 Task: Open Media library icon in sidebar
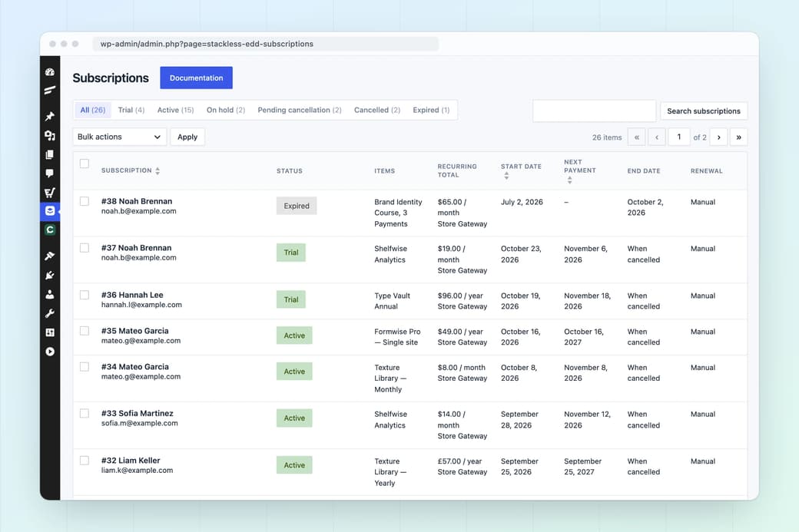[50, 135]
